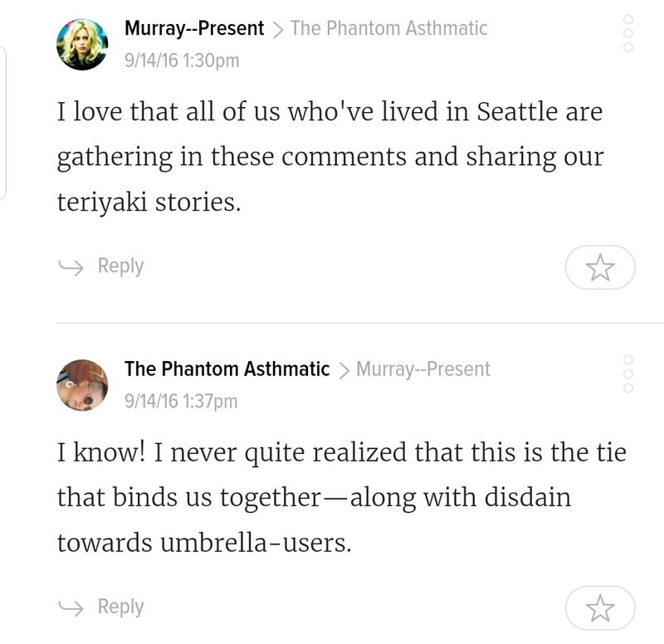View The Phantom Asthmatic's avatar picture
This screenshot has width=664, height=644.
[82, 385]
